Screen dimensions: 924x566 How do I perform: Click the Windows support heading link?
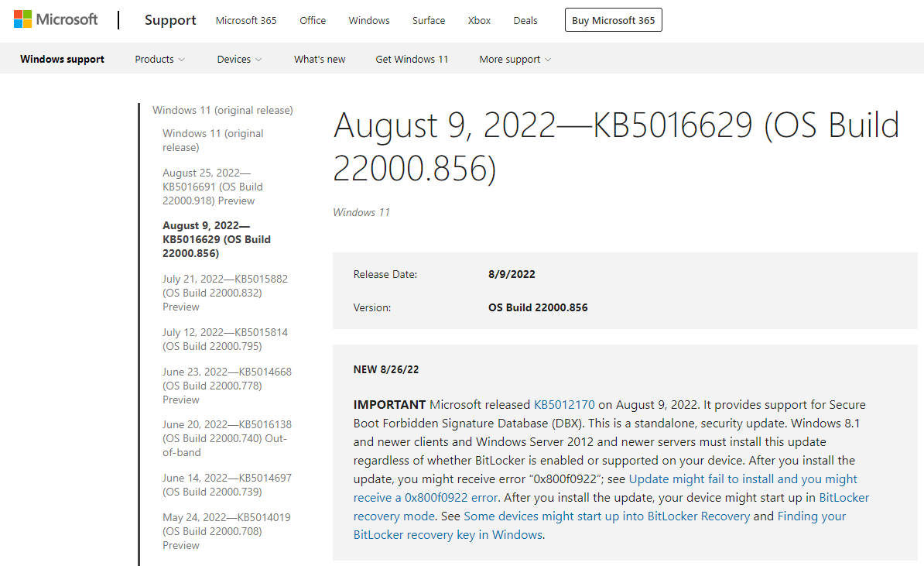click(x=62, y=60)
